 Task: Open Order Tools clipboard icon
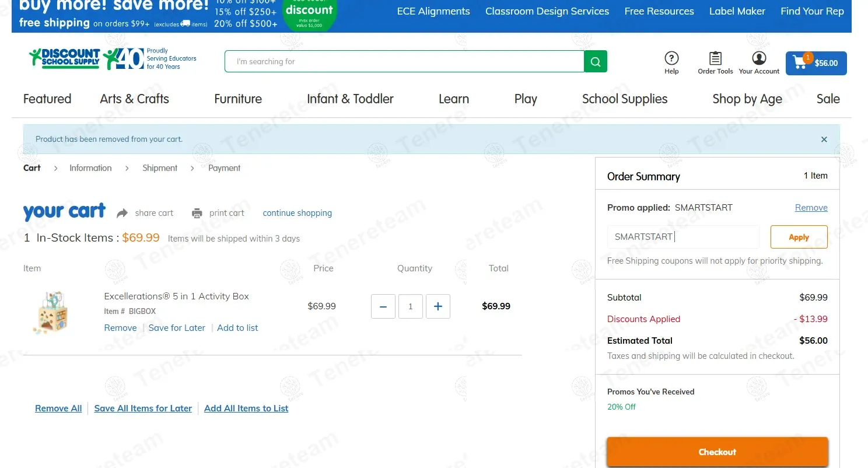tap(715, 58)
